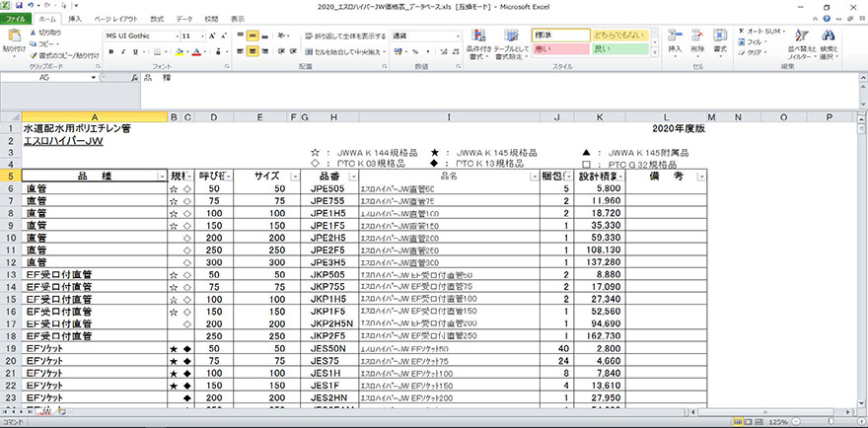Screen dimensions: 868x428
Task: Open the 呼び径 column filter dropdown
Action: pos(229,177)
